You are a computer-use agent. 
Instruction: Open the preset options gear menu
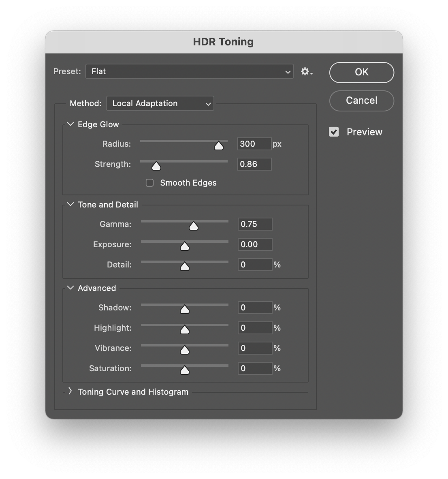307,71
